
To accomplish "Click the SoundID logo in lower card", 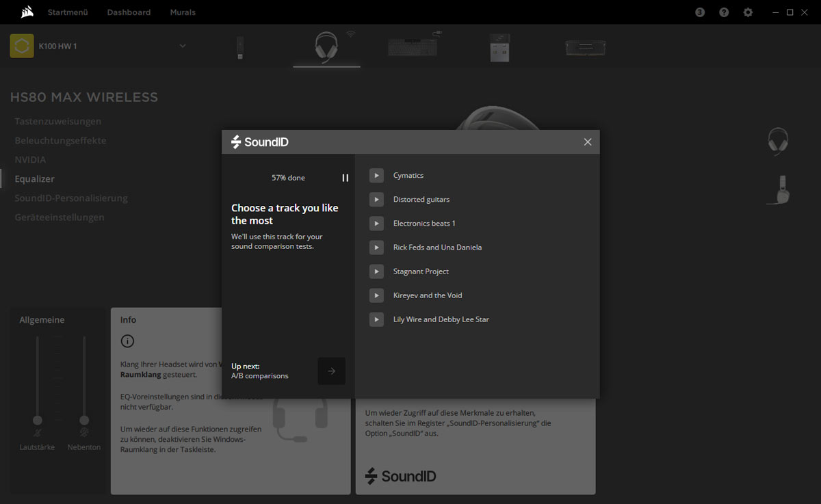I will click(x=400, y=476).
